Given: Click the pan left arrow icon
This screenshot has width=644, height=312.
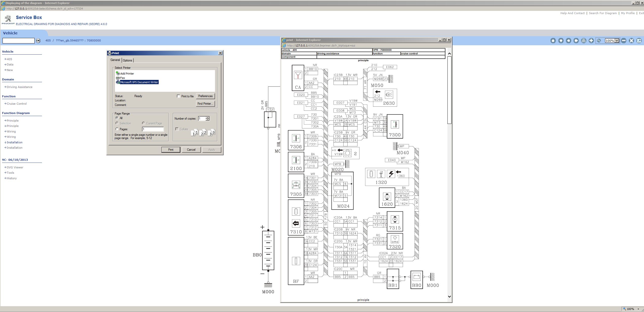Looking at the screenshot, I should [x=568, y=41].
